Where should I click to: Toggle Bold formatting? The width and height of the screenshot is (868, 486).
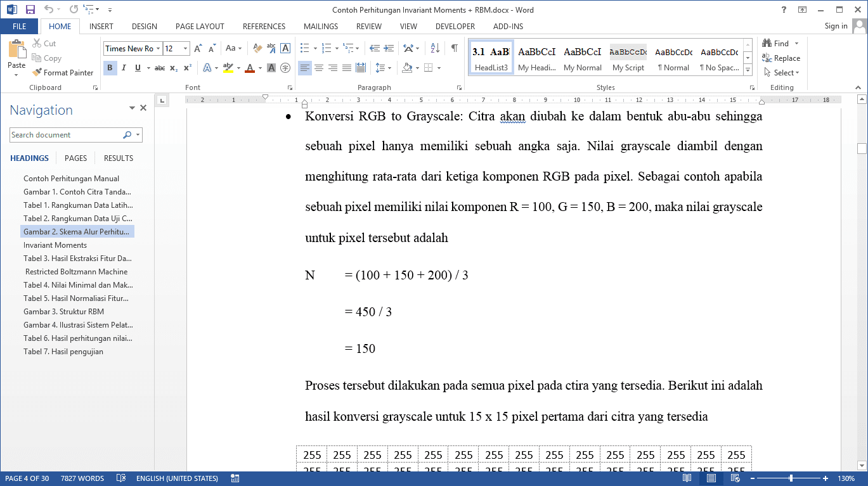(110, 68)
